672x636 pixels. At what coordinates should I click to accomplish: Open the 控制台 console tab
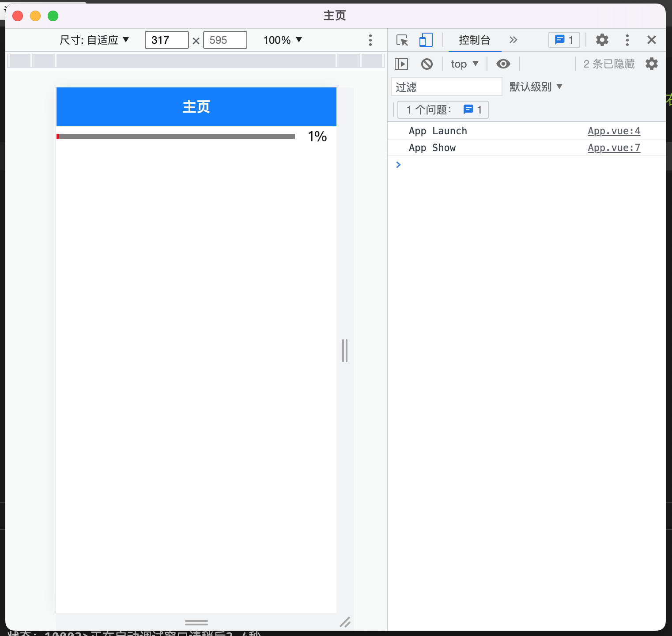(475, 40)
